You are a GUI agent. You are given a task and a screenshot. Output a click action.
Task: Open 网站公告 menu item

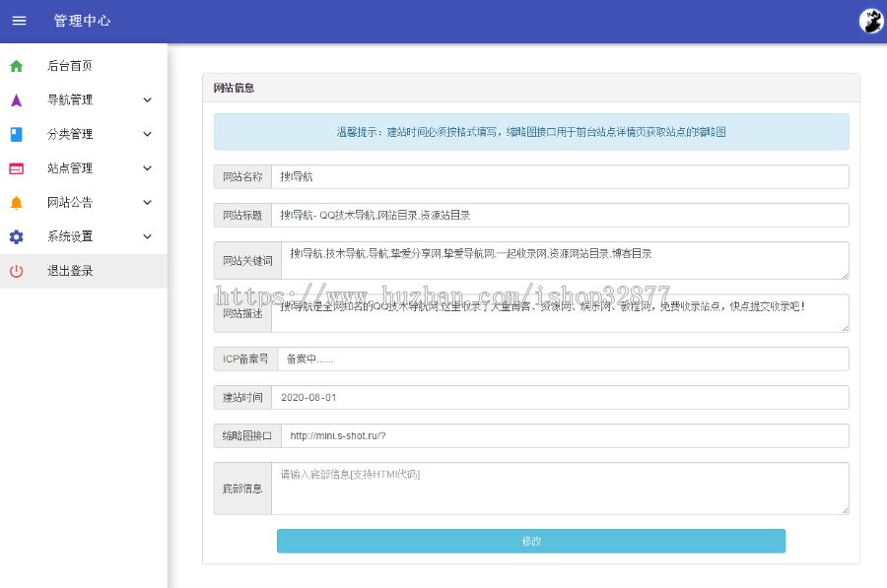pos(84,203)
